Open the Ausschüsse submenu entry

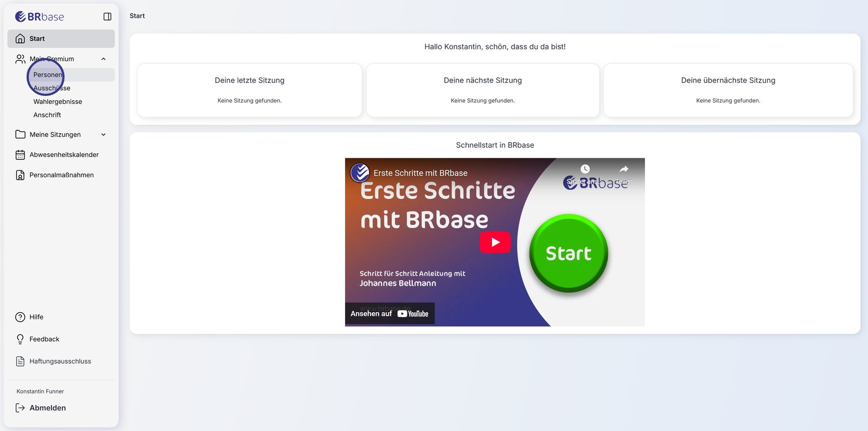pos(52,88)
